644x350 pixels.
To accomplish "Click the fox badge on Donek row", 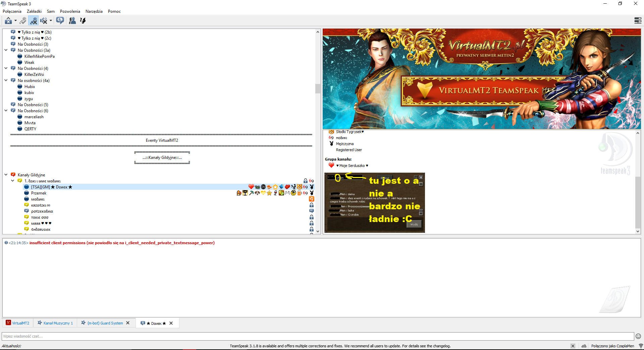I will [269, 187].
